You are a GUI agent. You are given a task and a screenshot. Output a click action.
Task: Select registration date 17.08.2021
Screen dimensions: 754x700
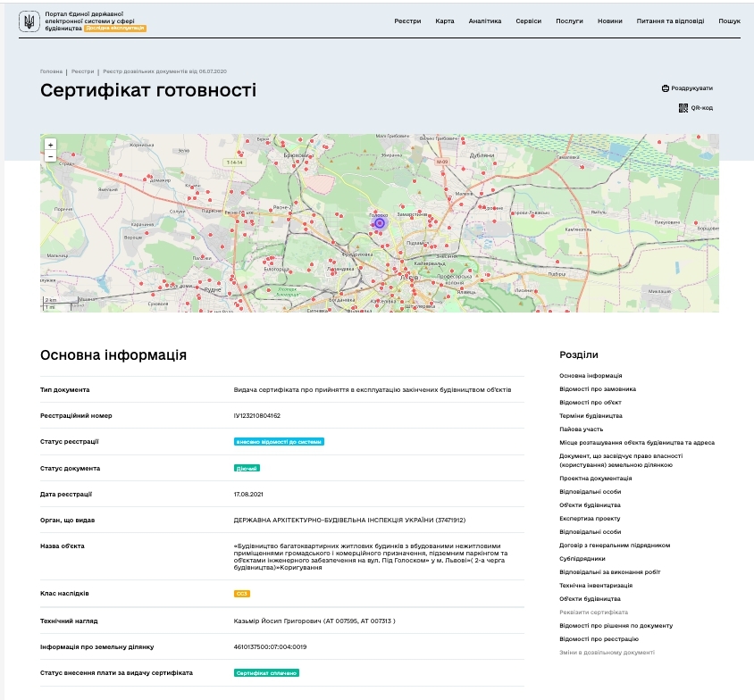pos(248,495)
